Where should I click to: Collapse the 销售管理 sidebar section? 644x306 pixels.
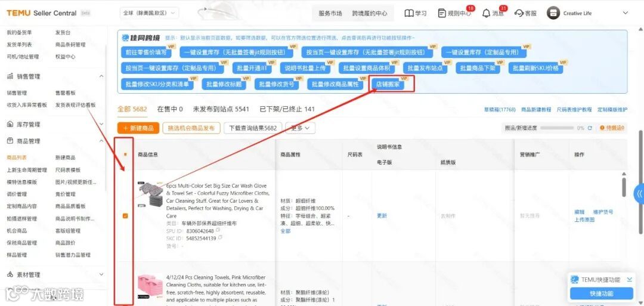[x=101, y=76]
